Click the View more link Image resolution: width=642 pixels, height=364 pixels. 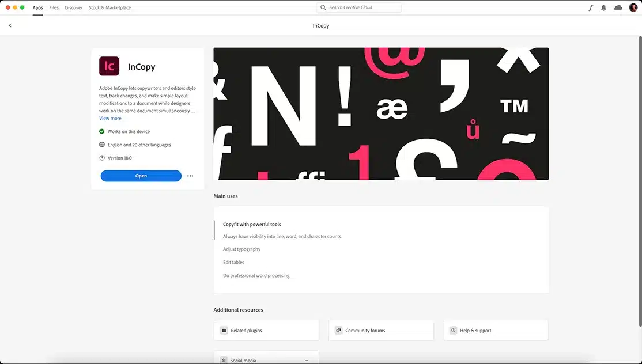(x=110, y=118)
